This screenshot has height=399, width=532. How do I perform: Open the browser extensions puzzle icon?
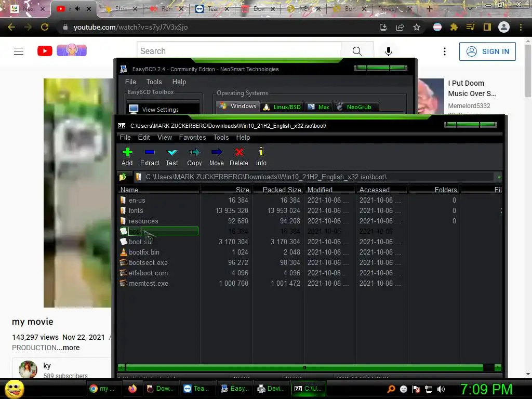tap(454, 27)
